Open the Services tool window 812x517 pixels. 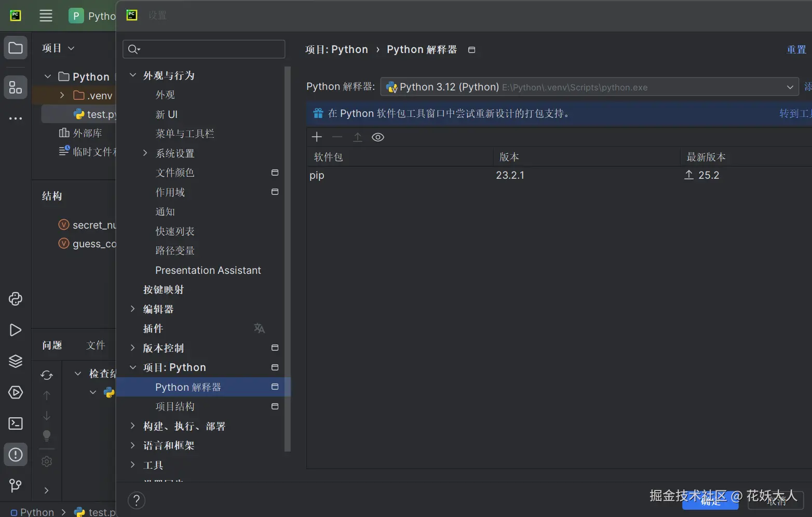coord(16,392)
